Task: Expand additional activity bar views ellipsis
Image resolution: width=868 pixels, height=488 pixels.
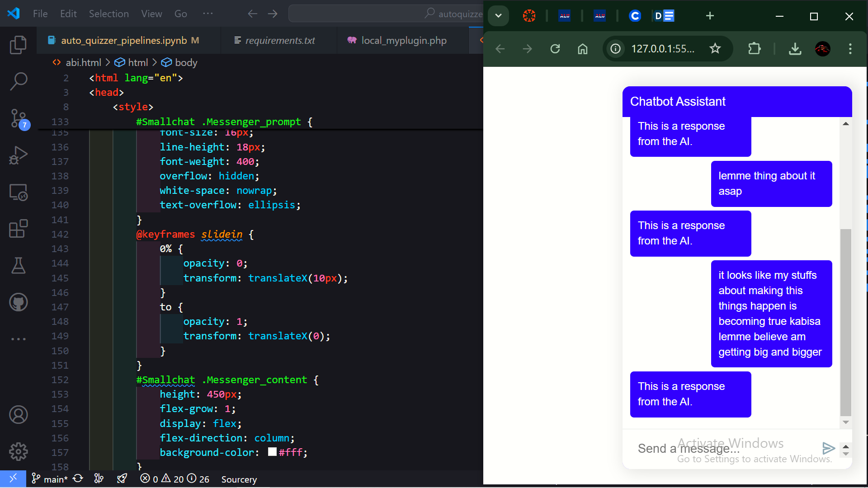Action: click(18, 339)
